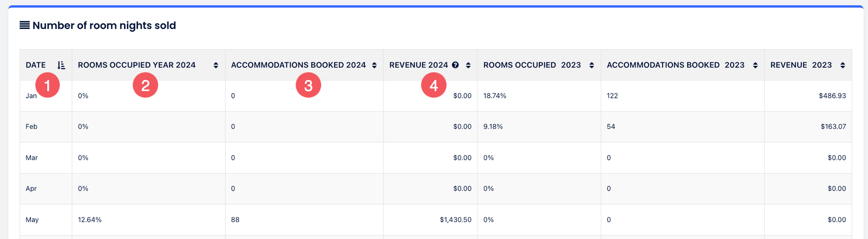868x239 pixels.
Task: Click Accommodations Booked 2024 sort arrows
Action: click(374, 65)
